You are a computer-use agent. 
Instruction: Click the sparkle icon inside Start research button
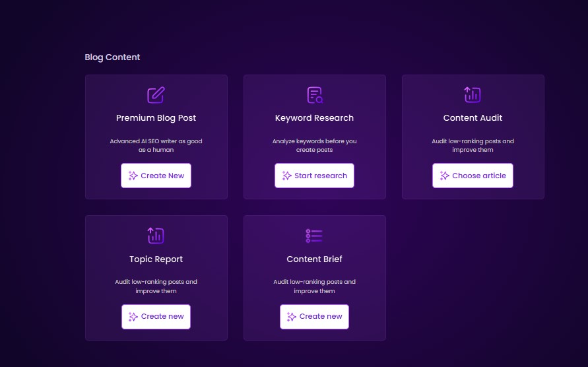(x=287, y=176)
